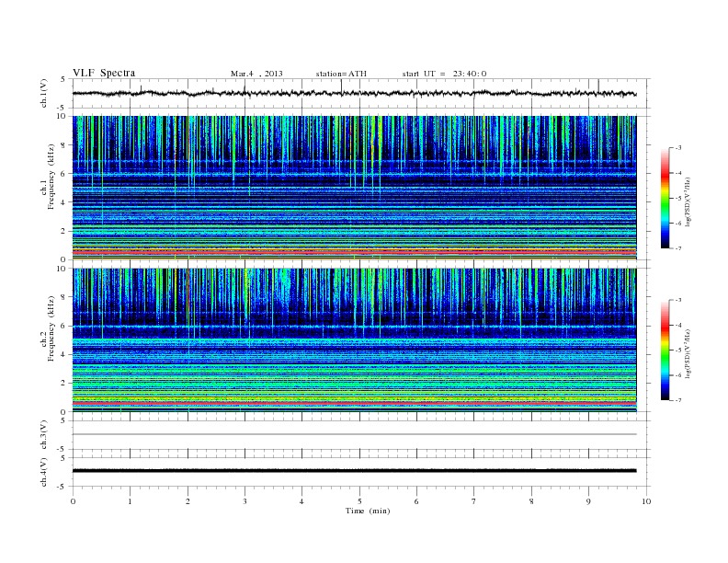The image size is (728, 563).
Task: Click time axis tick label "5"
Action: 359,501
